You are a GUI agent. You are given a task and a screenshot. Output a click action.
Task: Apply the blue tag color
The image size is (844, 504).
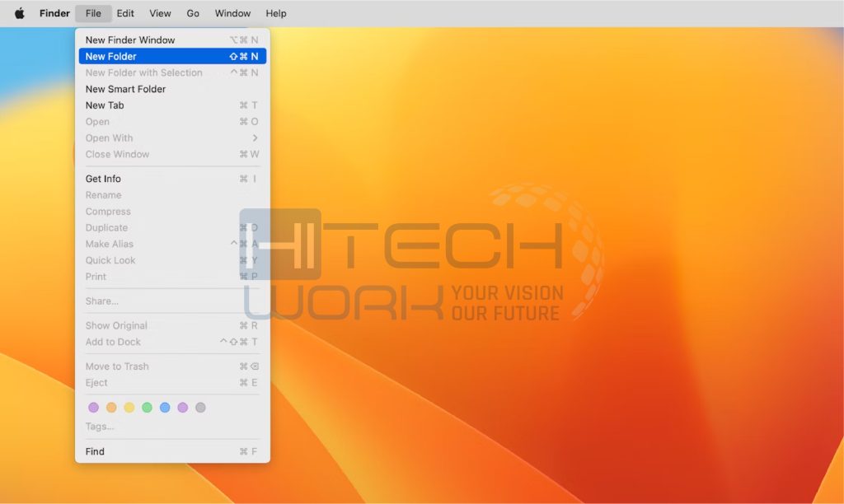(165, 408)
